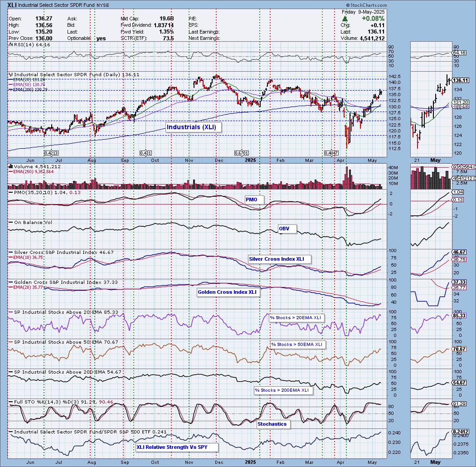Image resolution: width=476 pixels, height=467 pixels.
Task: Click the Low 135.20 value
Action: click(44, 32)
